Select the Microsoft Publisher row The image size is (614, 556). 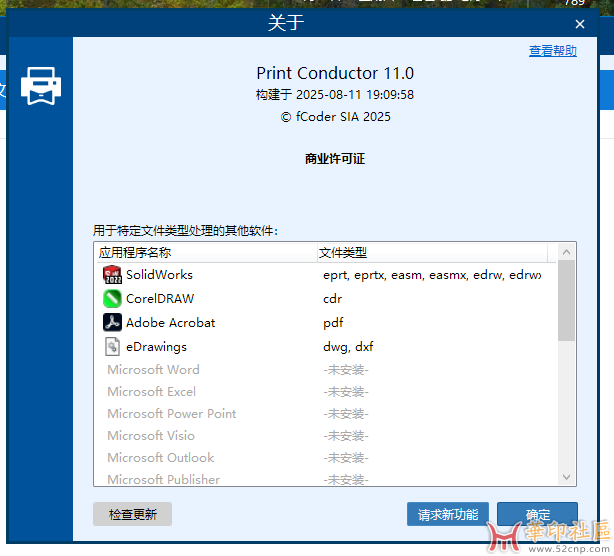point(325,479)
